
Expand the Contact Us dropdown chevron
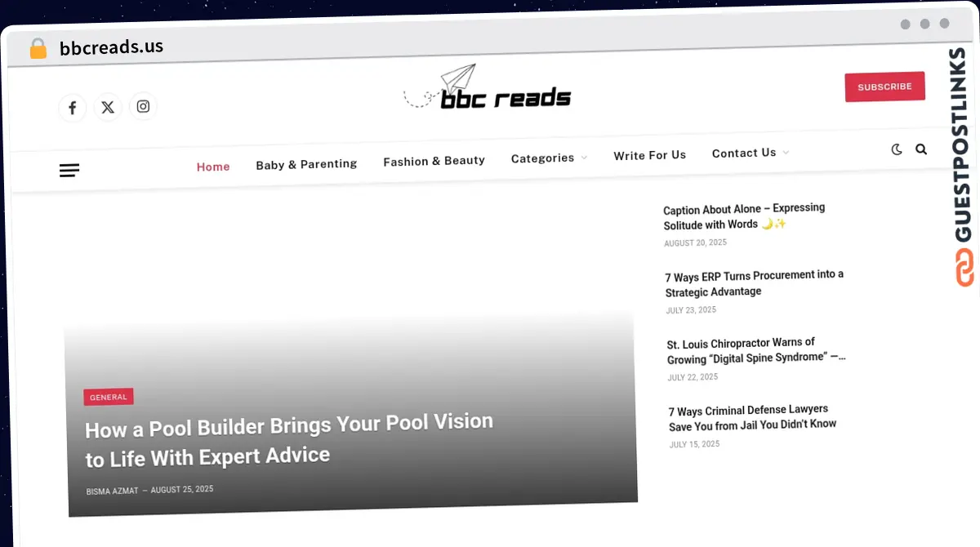pos(786,153)
